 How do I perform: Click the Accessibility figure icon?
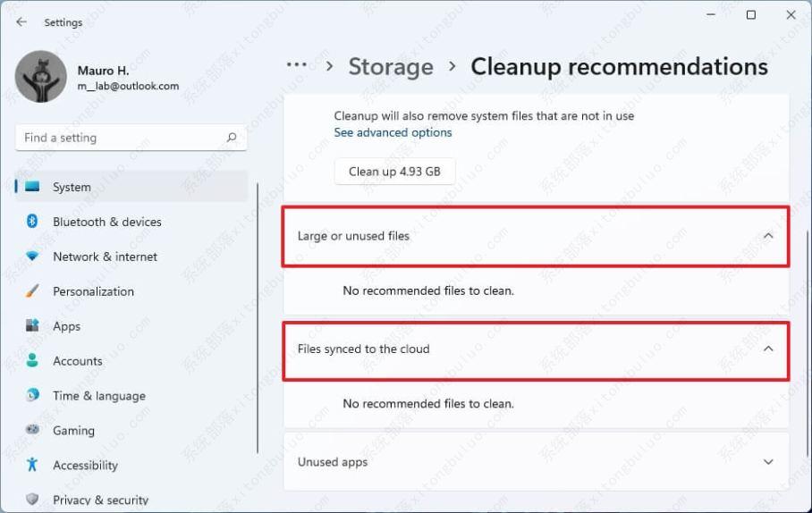click(33, 465)
